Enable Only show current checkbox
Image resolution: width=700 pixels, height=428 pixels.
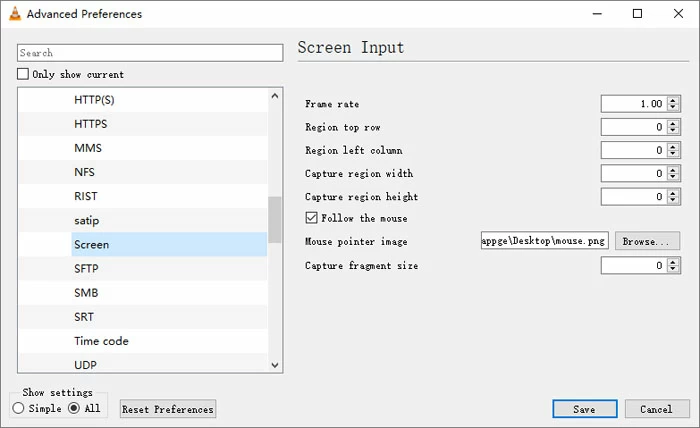pyautogui.click(x=23, y=75)
